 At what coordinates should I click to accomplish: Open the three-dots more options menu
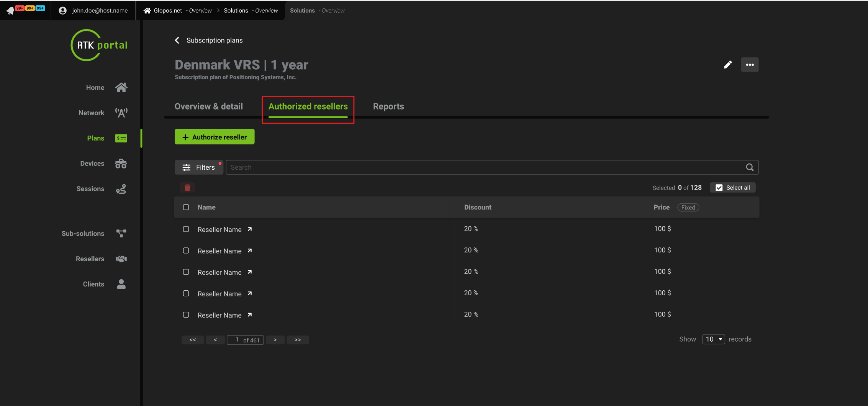click(750, 65)
